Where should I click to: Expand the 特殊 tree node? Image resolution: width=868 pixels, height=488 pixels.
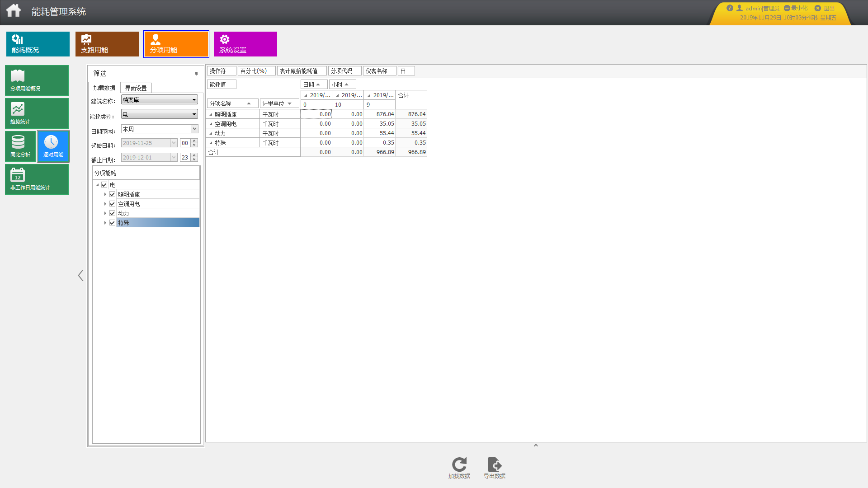105,223
